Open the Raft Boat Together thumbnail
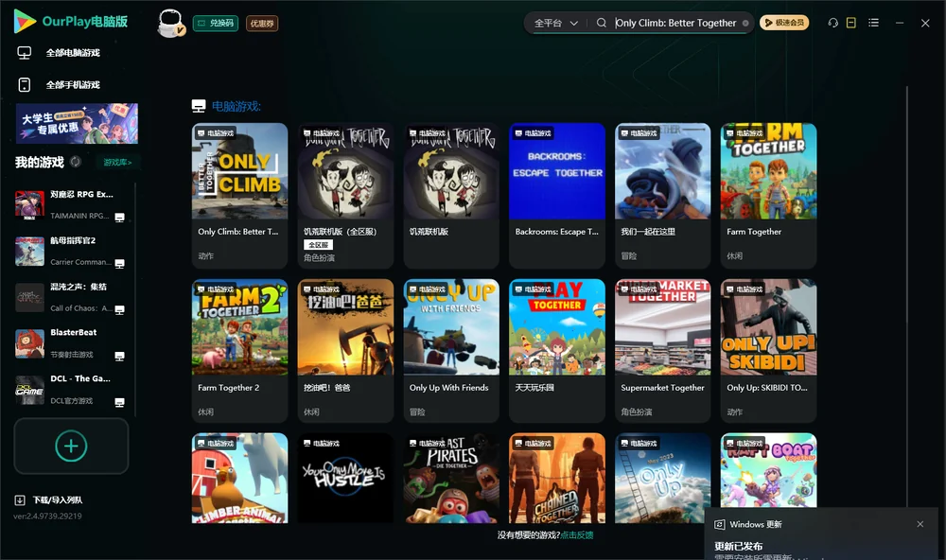This screenshot has height=560, width=946. tap(768, 471)
